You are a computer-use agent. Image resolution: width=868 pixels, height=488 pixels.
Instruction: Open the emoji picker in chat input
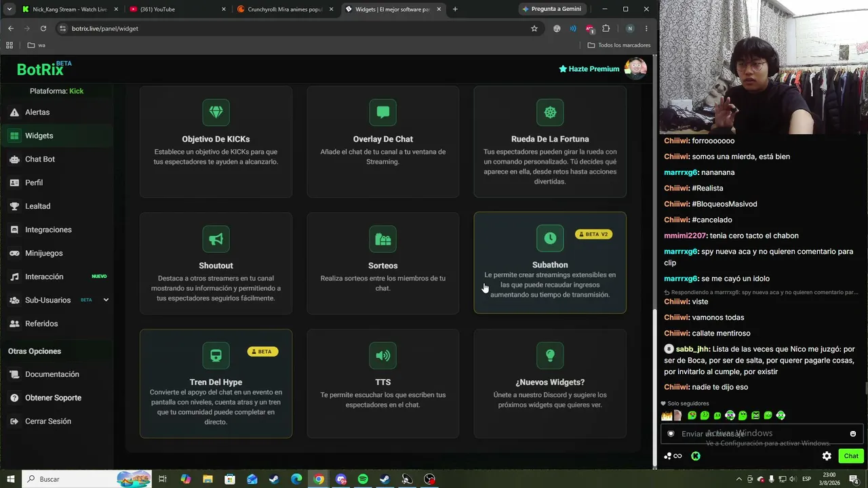[x=853, y=434]
